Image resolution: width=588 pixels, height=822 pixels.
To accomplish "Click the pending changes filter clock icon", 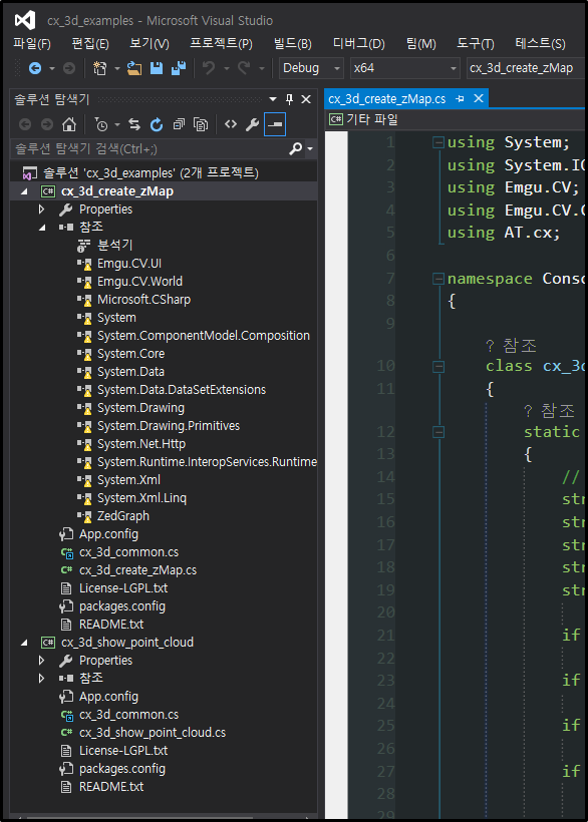I will (101, 124).
